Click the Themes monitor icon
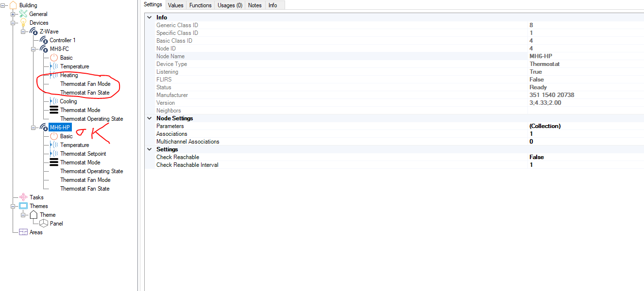 tap(23, 206)
